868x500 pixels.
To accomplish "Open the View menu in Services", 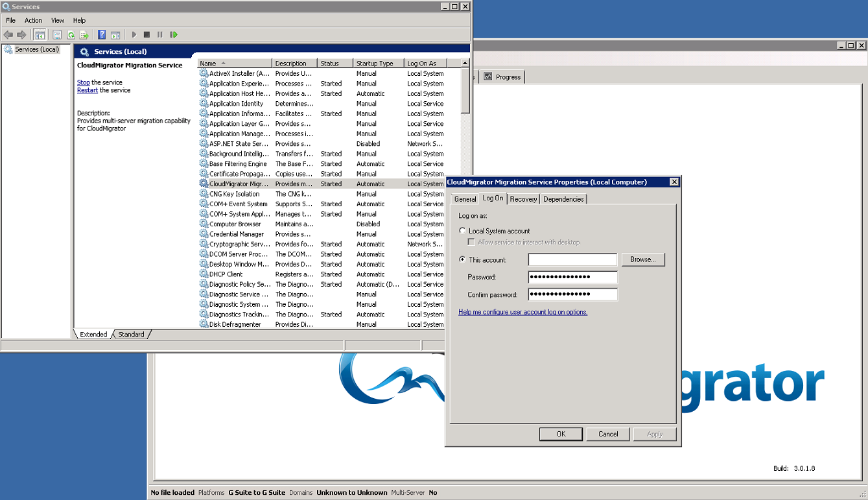I will coord(58,21).
